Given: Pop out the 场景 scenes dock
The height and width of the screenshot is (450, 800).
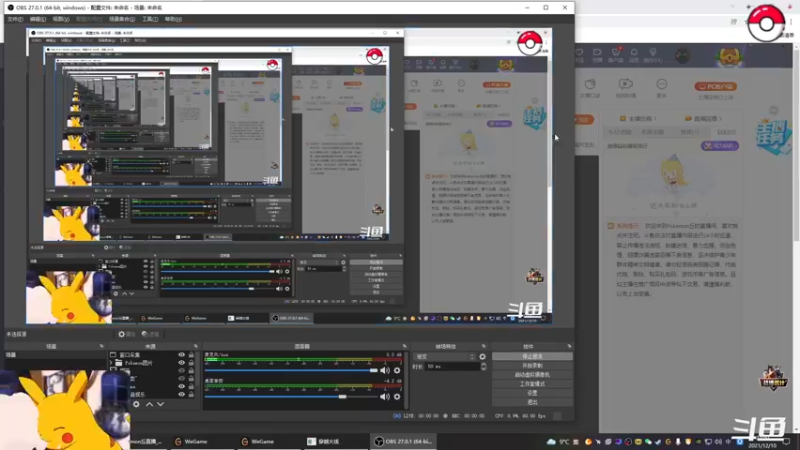Looking at the screenshot, I should click(101, 346).
